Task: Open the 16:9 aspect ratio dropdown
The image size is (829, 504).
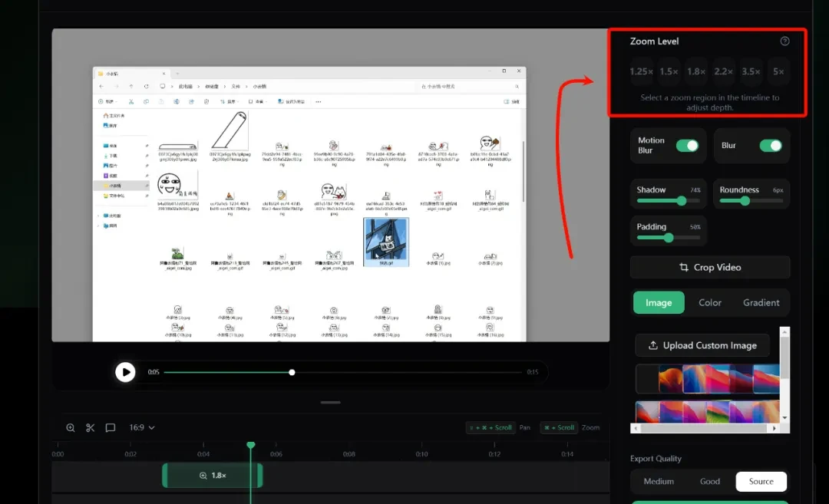Action: tap(142, 427)
